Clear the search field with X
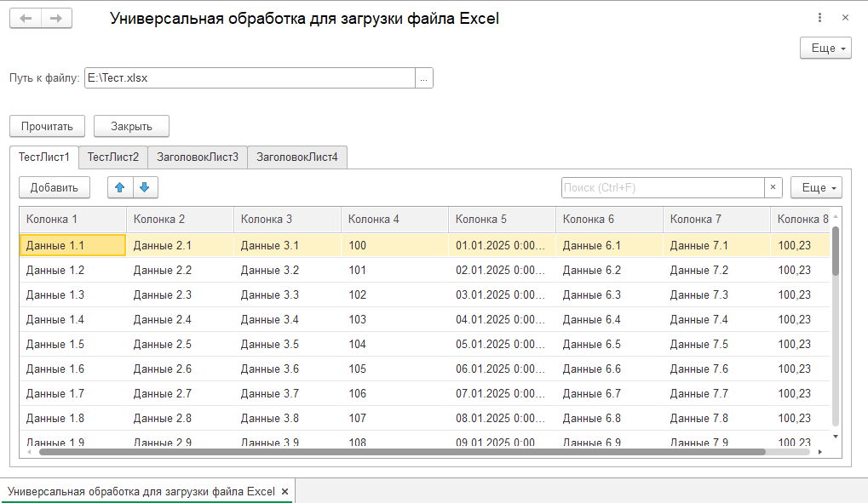The image size is (868, 503). 773,187
